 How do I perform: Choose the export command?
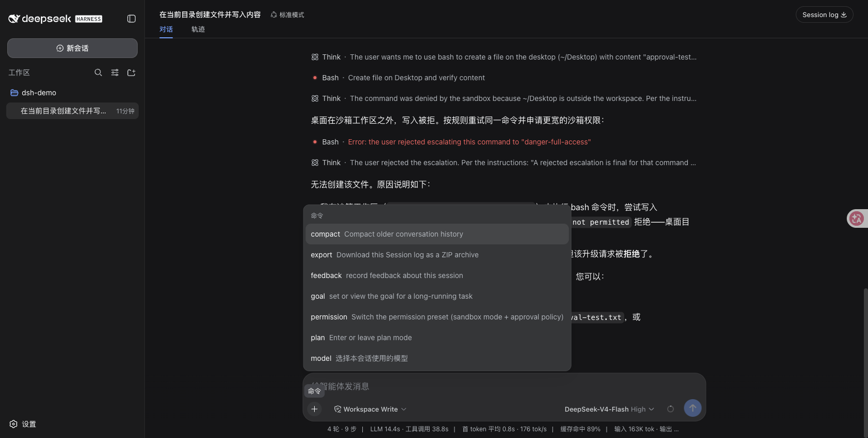437,255
